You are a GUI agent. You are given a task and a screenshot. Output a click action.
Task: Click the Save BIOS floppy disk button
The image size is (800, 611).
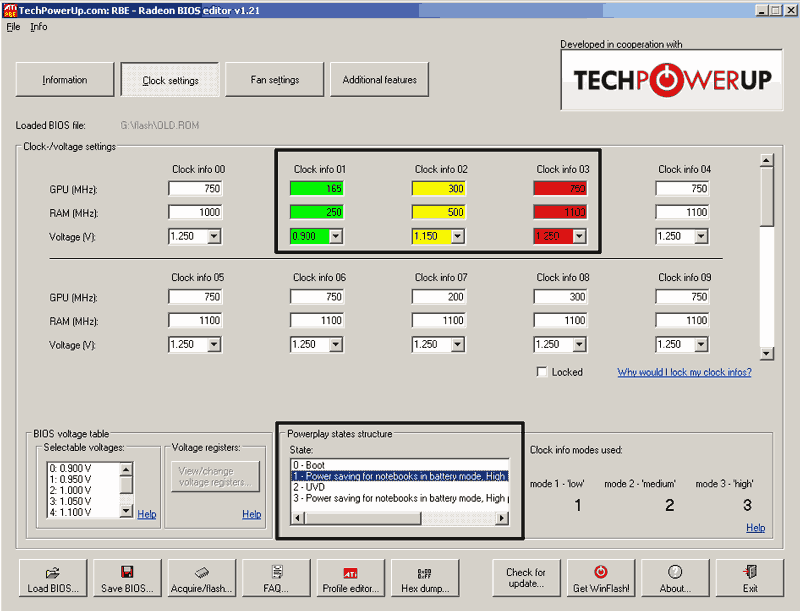pyautogui.click(x=127, y=579)
